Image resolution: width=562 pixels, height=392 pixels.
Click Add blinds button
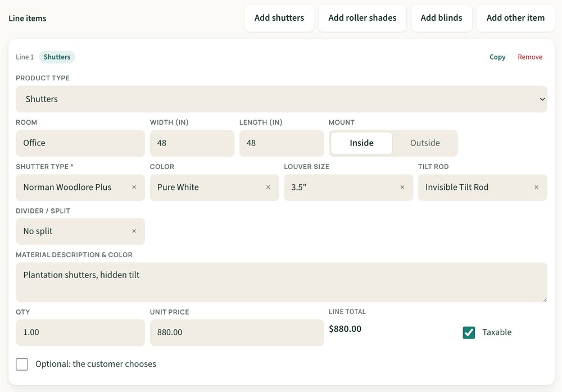[441, 18]
